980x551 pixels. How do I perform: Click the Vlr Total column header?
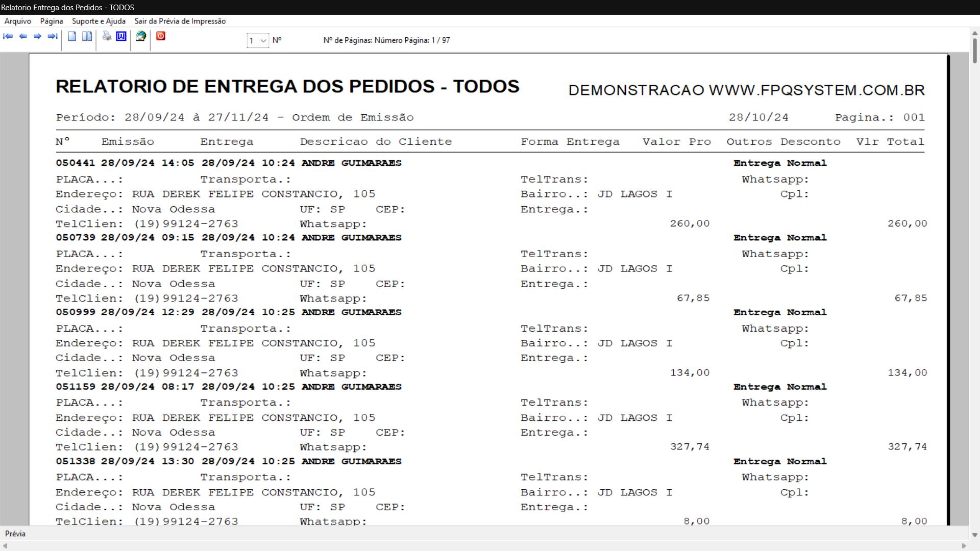tap(890, 142)
